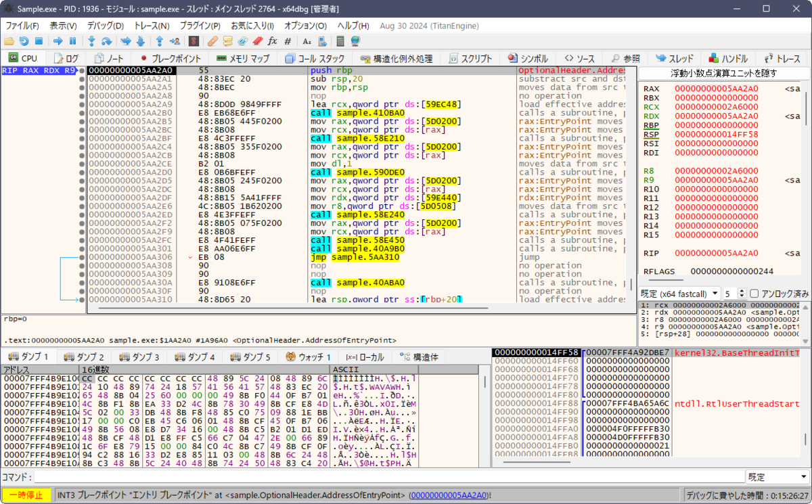Screen dimensions: 812x504
Task: Click the Trace Into icon
Action: pyautogui.click(x=126, y=41)
